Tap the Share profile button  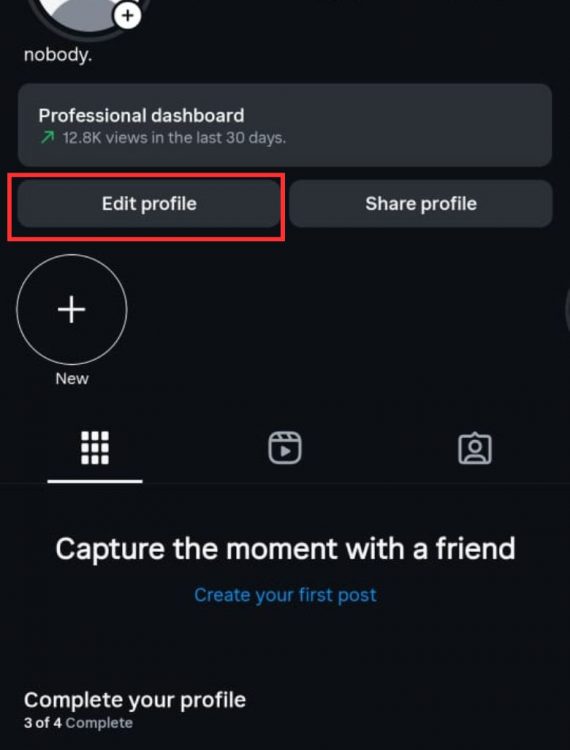point(421,204)
